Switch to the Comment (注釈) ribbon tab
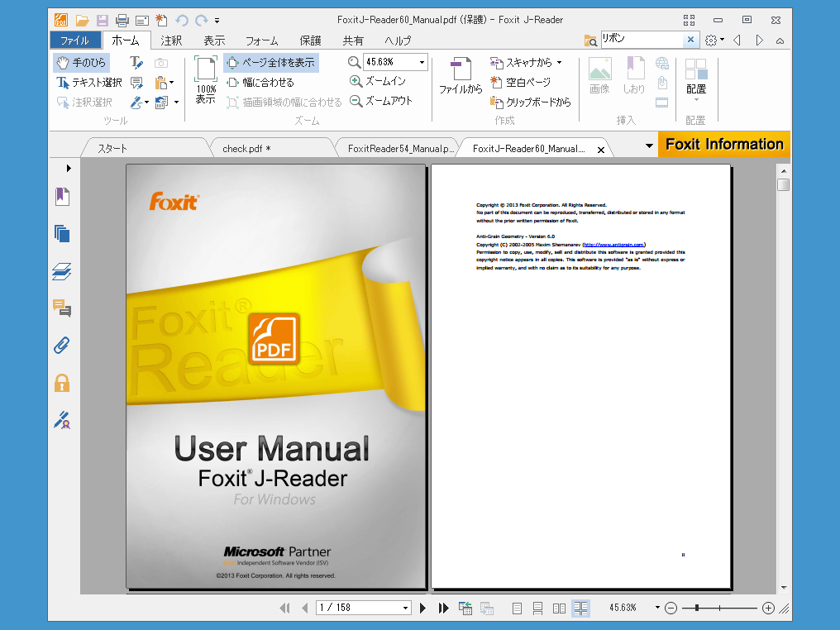Viewport: 840px width, 630px height. point(171,41)
